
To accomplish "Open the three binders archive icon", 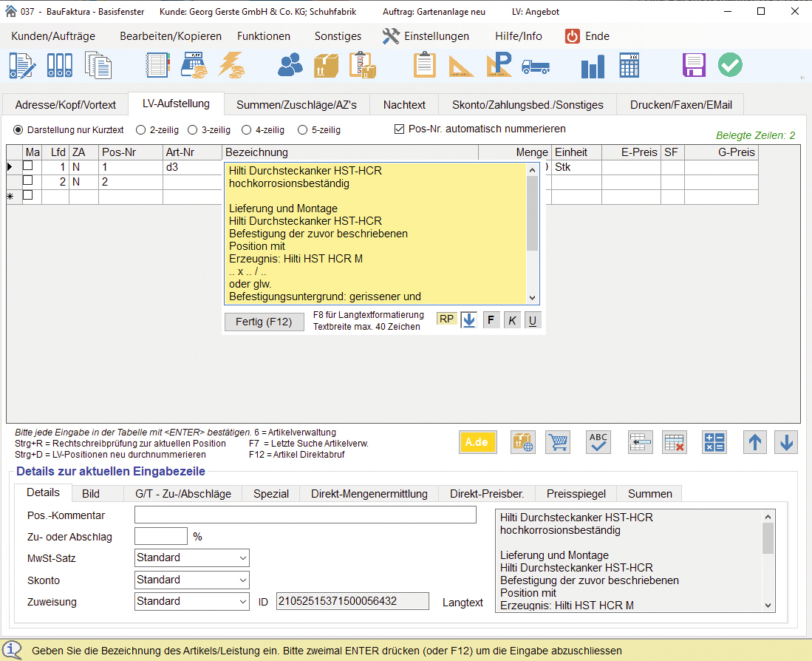I will 60,66.
